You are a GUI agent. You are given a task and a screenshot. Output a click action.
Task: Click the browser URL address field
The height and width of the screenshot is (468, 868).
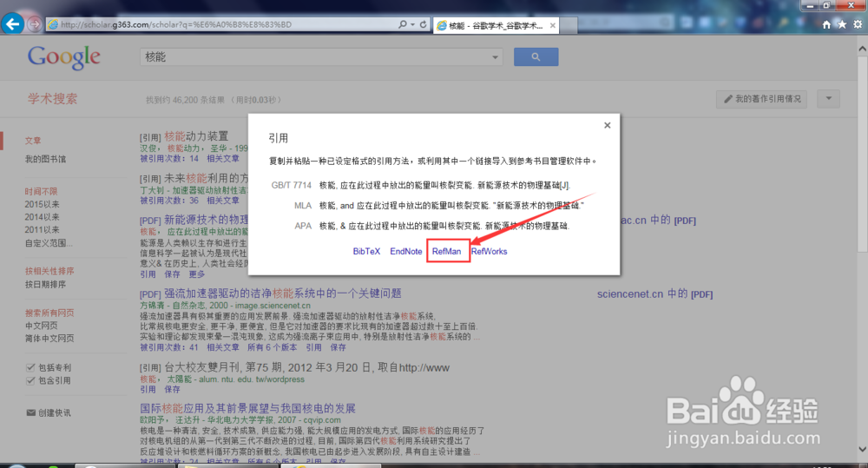(221, 24)
